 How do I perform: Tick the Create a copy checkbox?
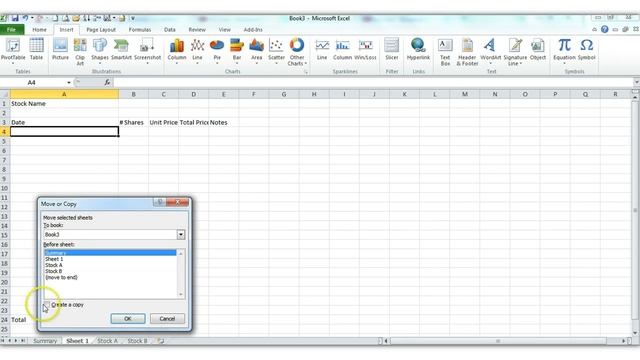click(x=47, y=305)
